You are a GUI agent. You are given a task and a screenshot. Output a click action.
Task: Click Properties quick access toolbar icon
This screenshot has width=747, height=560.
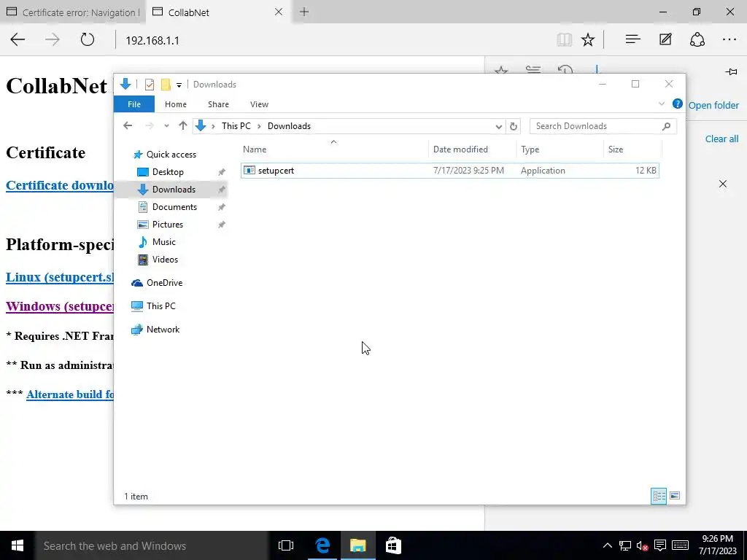[149, 85]
